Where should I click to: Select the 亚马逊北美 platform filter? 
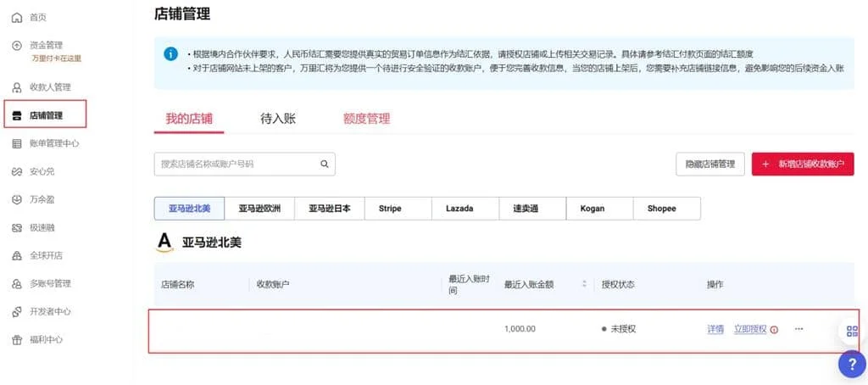(189, 209)
